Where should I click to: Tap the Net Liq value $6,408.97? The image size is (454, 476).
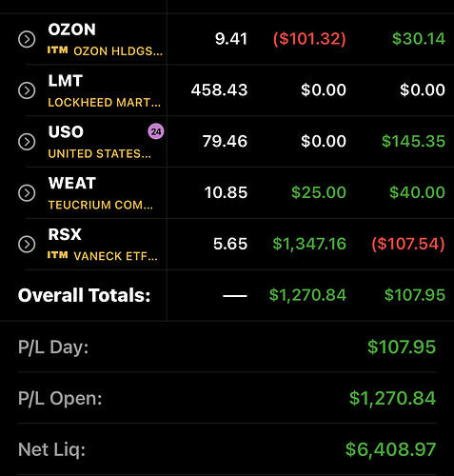(x=390, y=449)
